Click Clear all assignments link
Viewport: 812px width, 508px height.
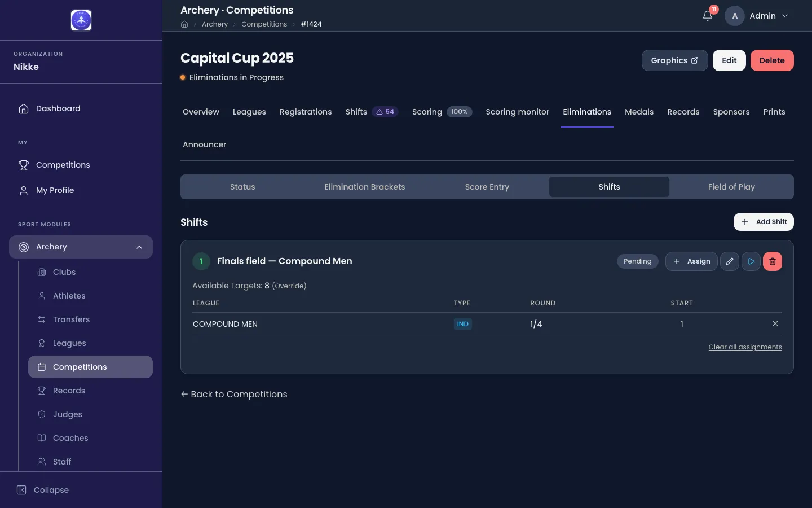click(745, 347)
